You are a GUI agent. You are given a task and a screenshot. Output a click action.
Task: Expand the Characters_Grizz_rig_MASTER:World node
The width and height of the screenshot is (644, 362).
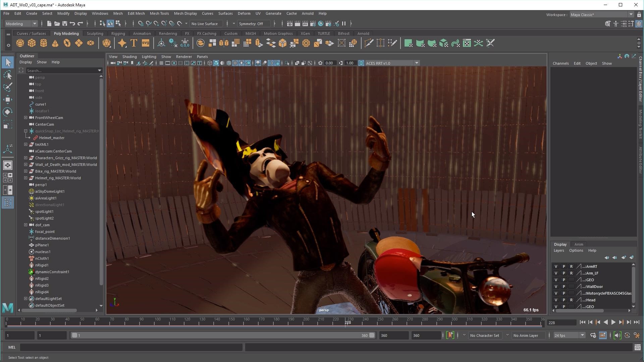[x=25, y=158]
